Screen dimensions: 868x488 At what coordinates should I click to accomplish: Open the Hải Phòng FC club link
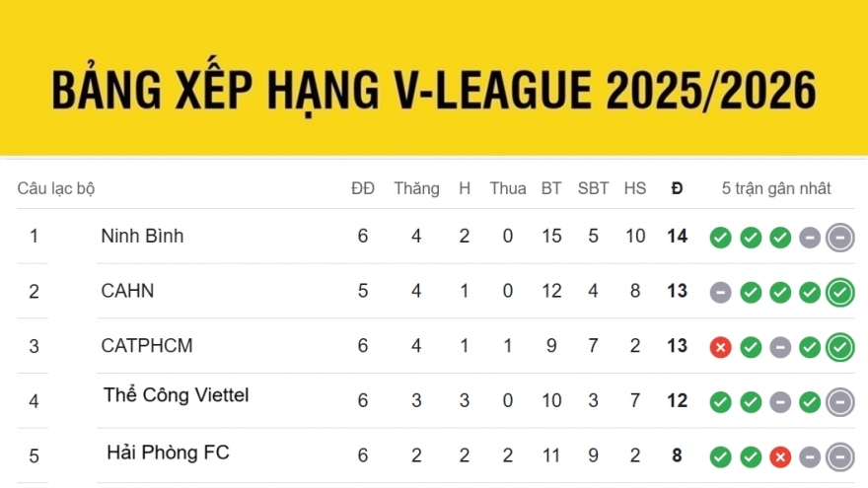pos(168,453)
